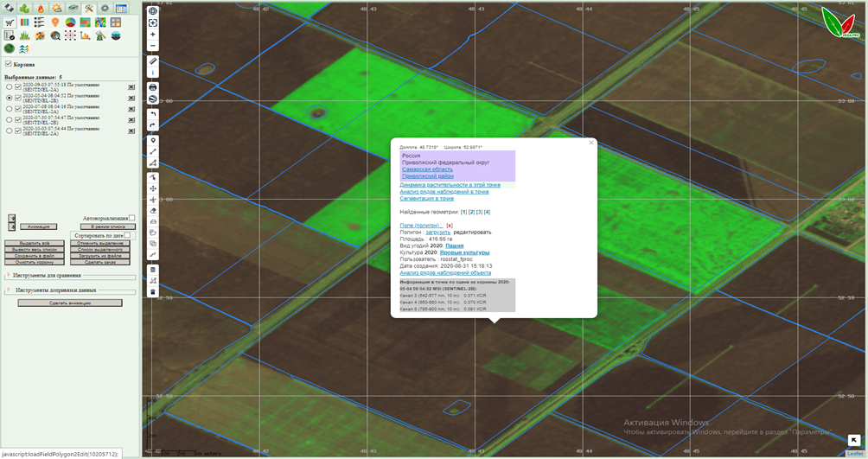
Task: Remove the 2020-07-30 scene with X
Action: pyautogui.click(x=131, y=120)
